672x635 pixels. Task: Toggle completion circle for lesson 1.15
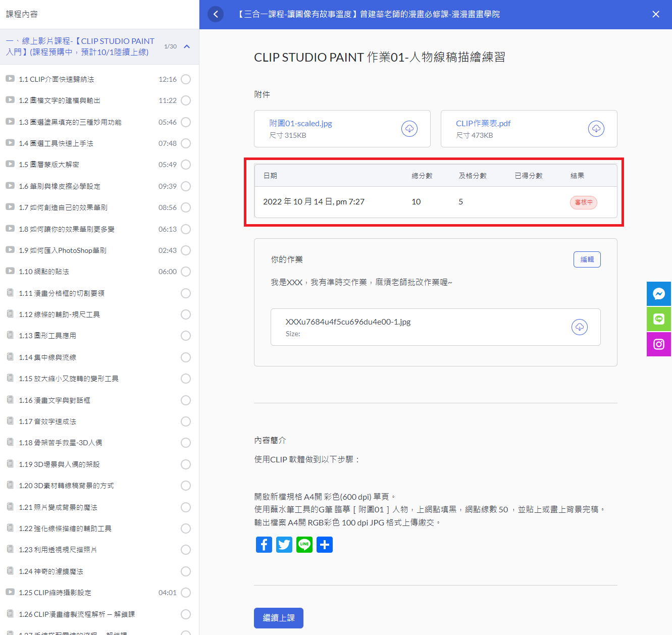[186, 379]
